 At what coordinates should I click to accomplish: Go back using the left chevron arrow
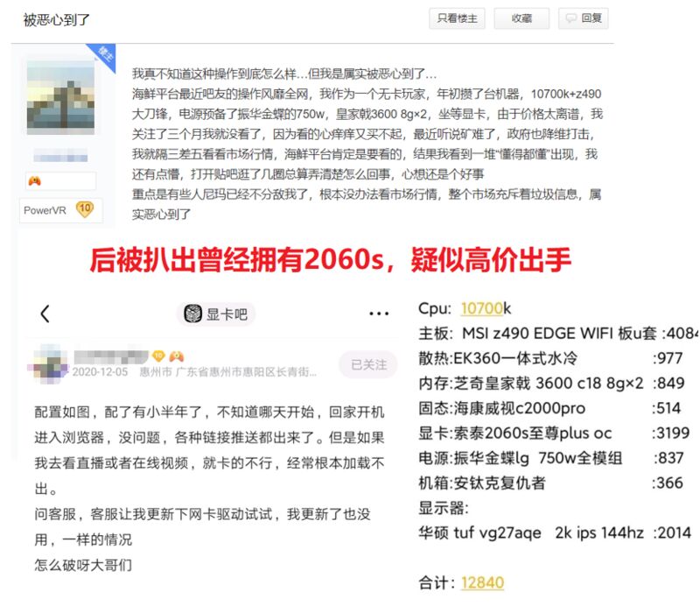(45, 314)
